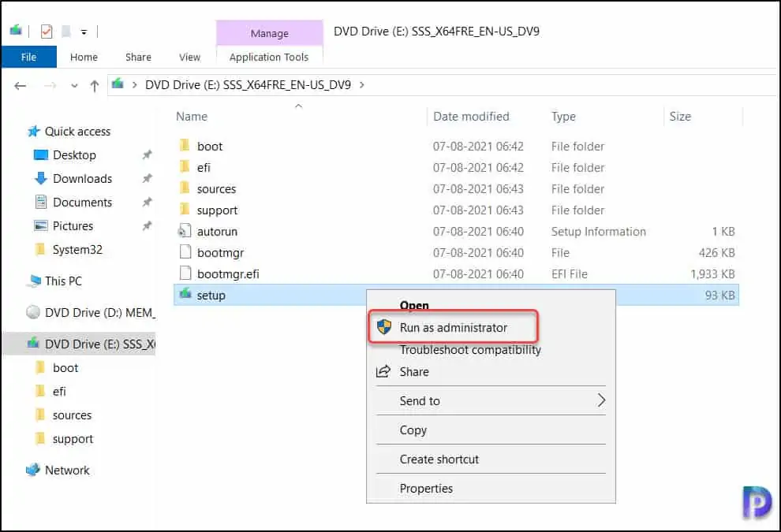The image size is (781, 532).
Task: Select the efi folder in file list
Action: tap(204, 168)
